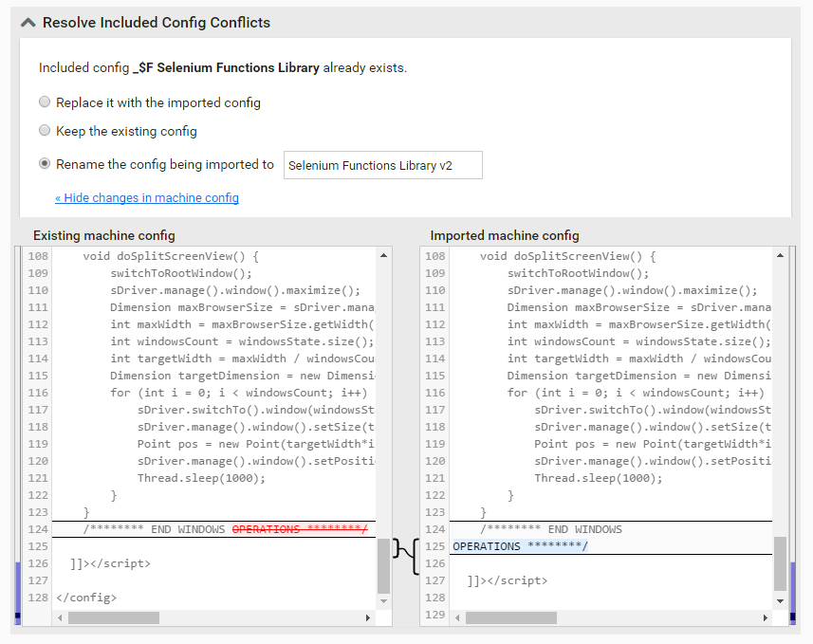Collapse the Resolve Included Config Conflicts section
This screenshot has width=813, height=644.
tap(28, 23)
